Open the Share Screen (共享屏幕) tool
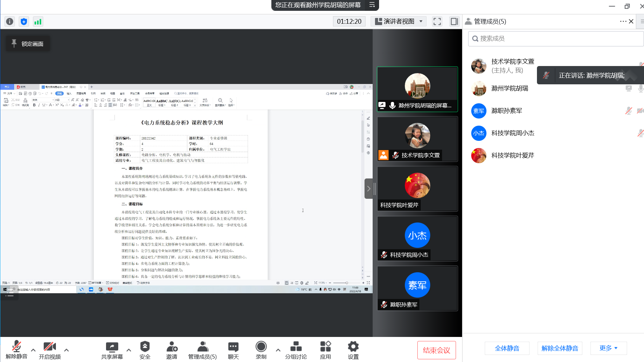This screenshot has width=644, height=362. [112, 350]
